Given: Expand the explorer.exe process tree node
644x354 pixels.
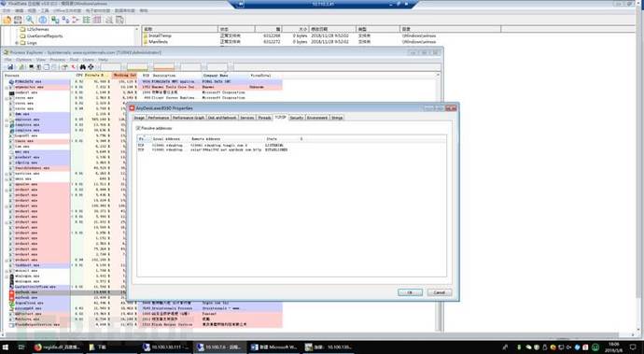Looking at the screenshot, I should click(x=7, y=120).
